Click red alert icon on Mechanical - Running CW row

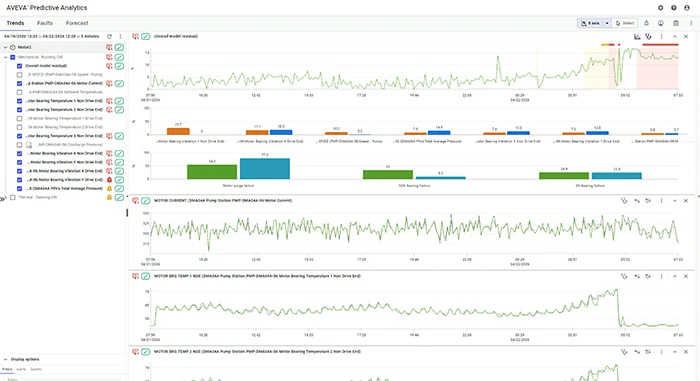[x=109, y=57]
